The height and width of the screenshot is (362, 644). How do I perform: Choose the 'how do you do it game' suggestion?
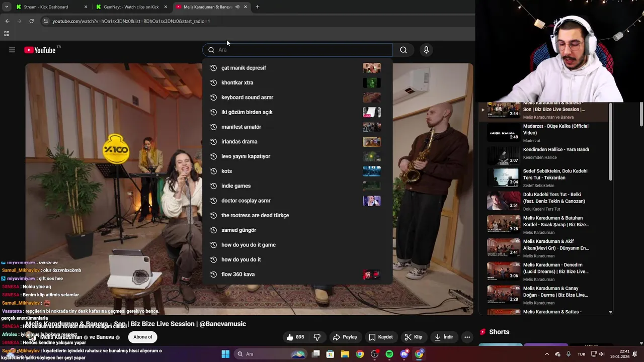click(297, 245)
